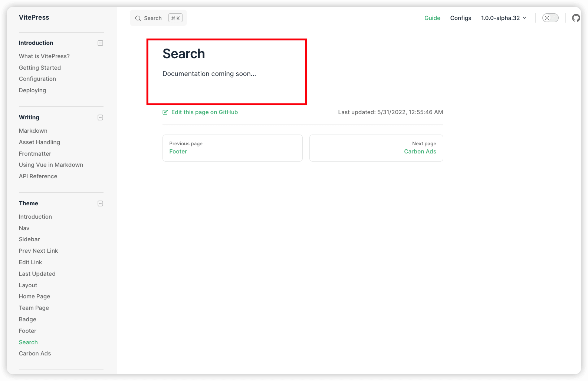Open Badge page in sidebar

[27, 319]
